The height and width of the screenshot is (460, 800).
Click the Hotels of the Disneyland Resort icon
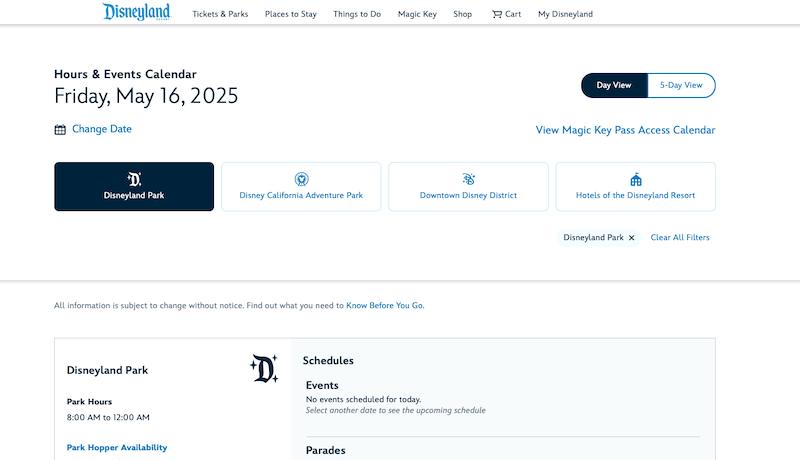636,179
